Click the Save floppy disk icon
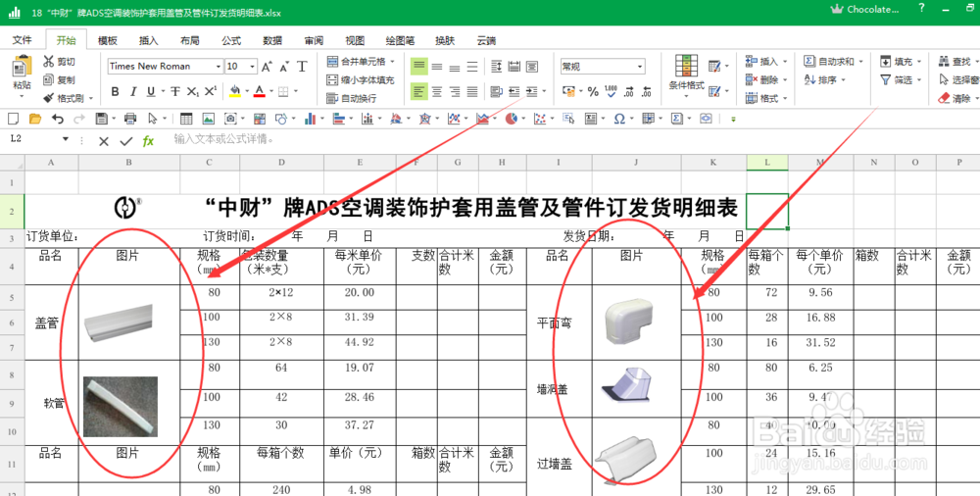This screenshot has height=496, width=980. (x=101, y=119)
